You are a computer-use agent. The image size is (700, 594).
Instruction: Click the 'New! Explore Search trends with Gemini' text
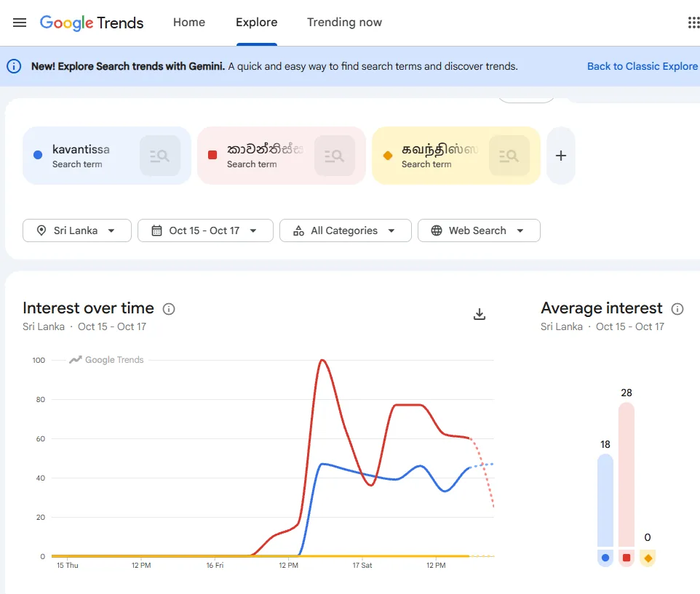(127, 66)
